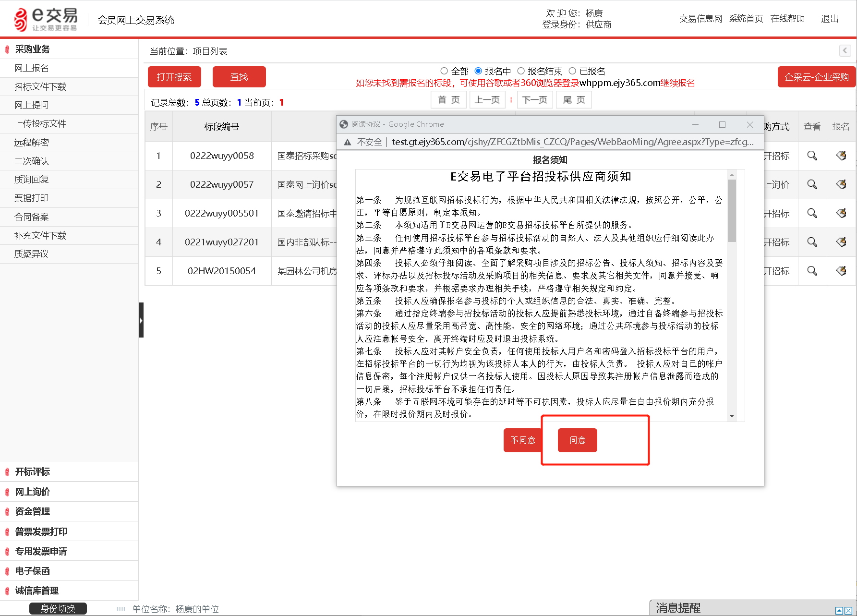
Task: Click the e交易 logo
Action: point(46,19)
